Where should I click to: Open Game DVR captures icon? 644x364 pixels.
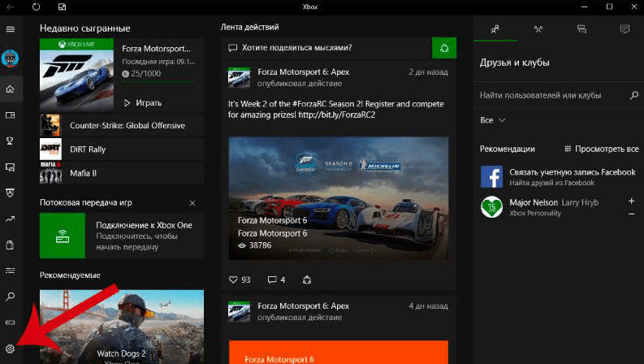pos(11,167)
